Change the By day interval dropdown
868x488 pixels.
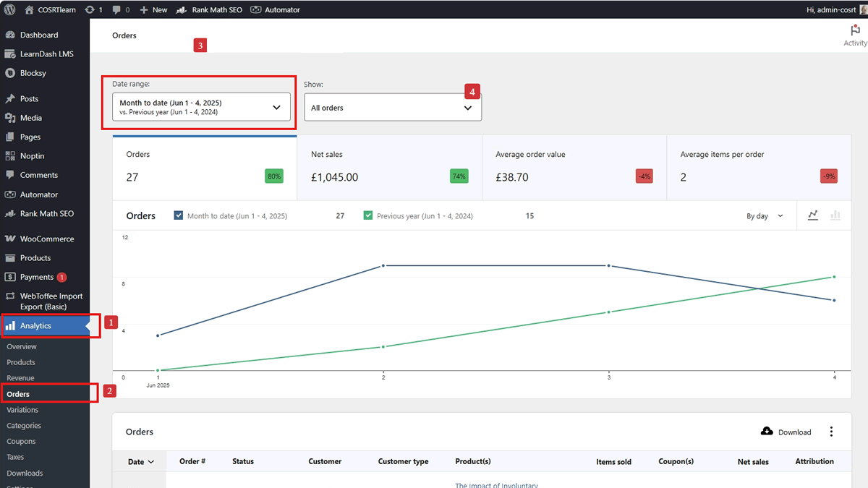pyautogui.click(x=765, y=216)
